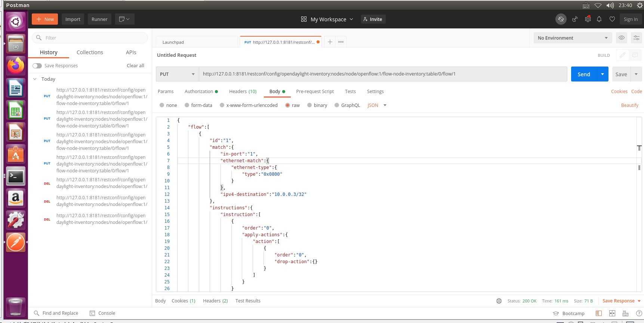Click the heart icon in header
This screenshot has height=323, width=644.
tap(612, 19)
